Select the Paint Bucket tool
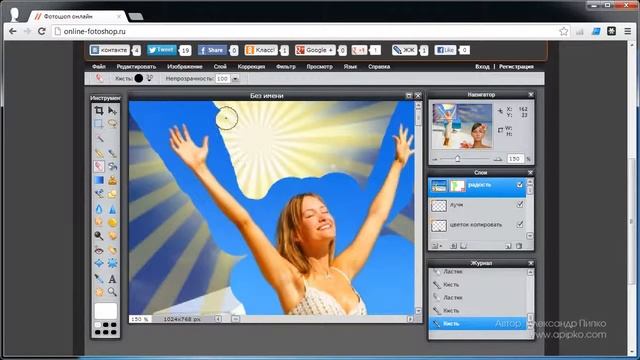 112,166
